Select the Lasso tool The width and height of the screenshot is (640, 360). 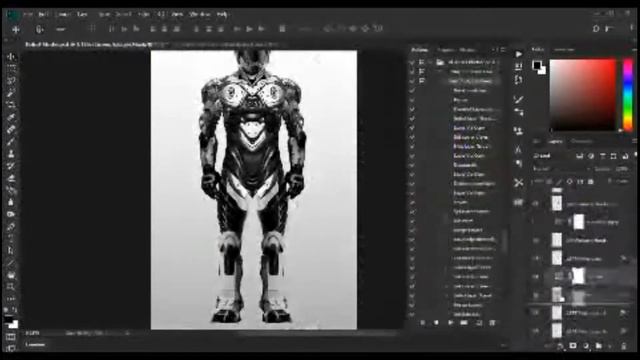(11, 80)
